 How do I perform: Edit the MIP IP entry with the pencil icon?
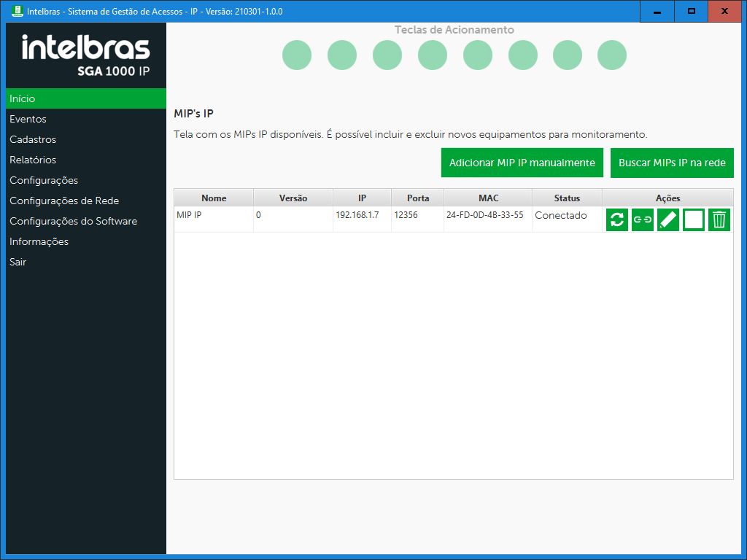click(x=668, y=219)
